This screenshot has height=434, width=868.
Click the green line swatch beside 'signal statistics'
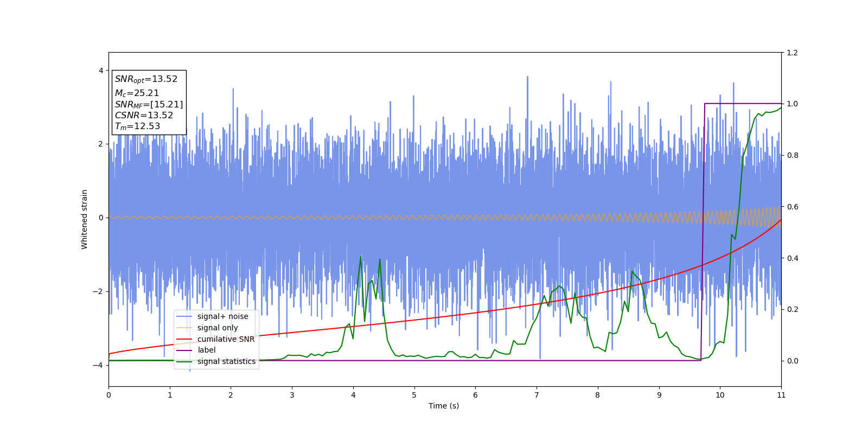(184, 361)
